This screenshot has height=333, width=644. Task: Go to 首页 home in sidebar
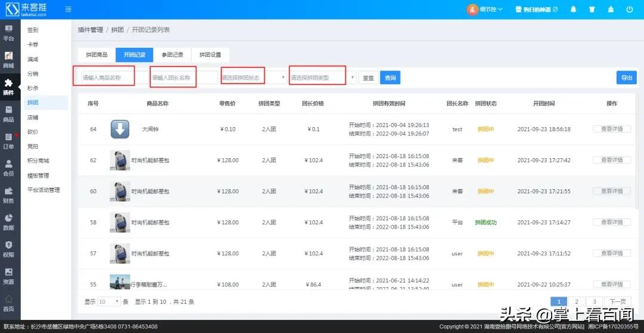[8, 303]
